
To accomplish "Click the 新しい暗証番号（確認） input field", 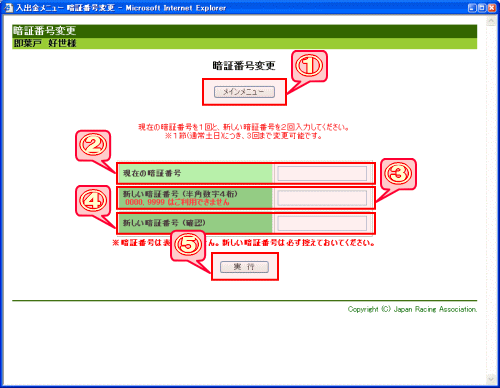I will point(322,223).
